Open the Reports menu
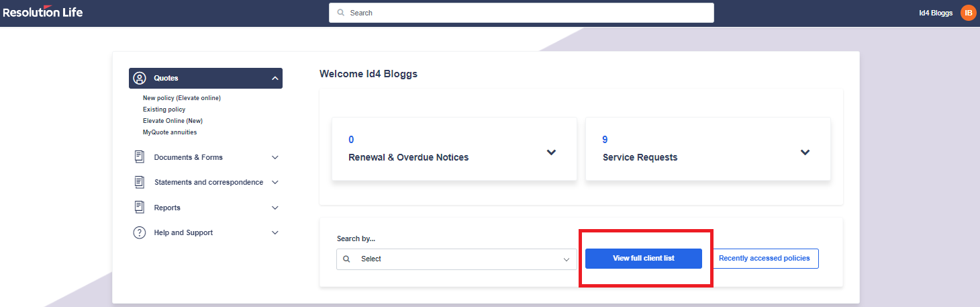Image resolution: width=980 pixels, height=307 pixels. 205,208
